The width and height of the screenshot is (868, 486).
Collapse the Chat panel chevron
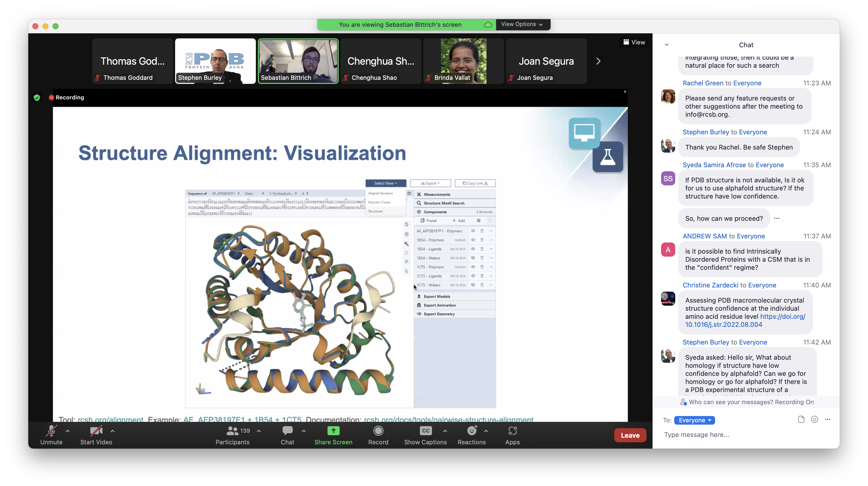tap(666, 45)
